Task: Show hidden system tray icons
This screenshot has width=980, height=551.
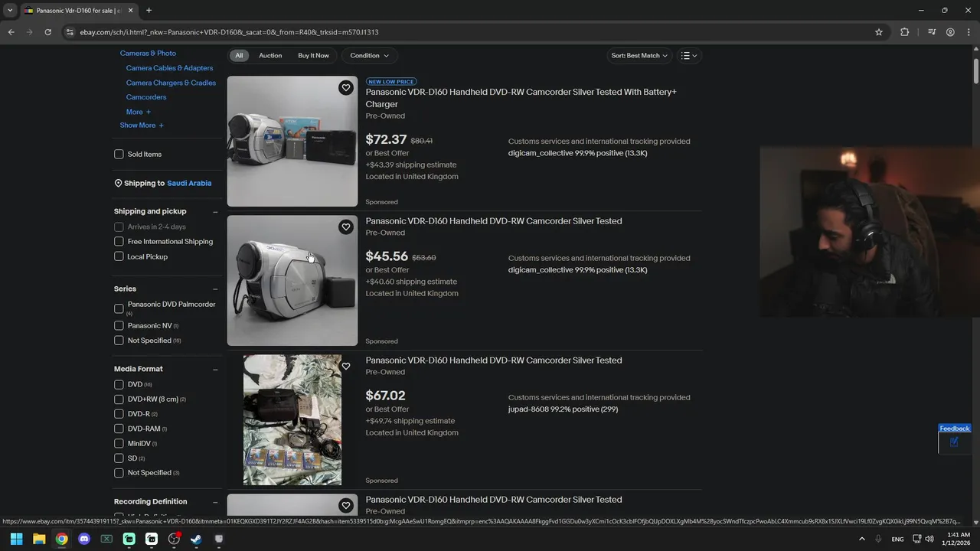Action: pos(861,539)
